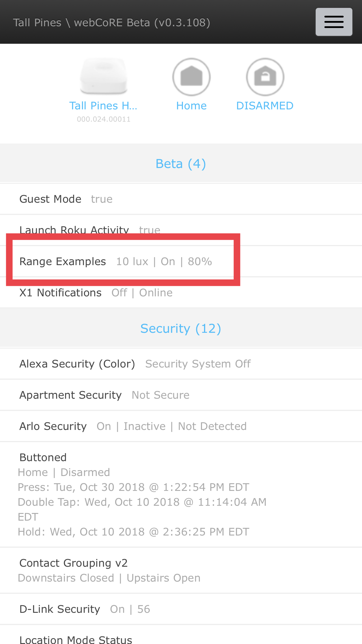
Task: Click the webCoRE Beta header title
Action: [x=112, y=22]
